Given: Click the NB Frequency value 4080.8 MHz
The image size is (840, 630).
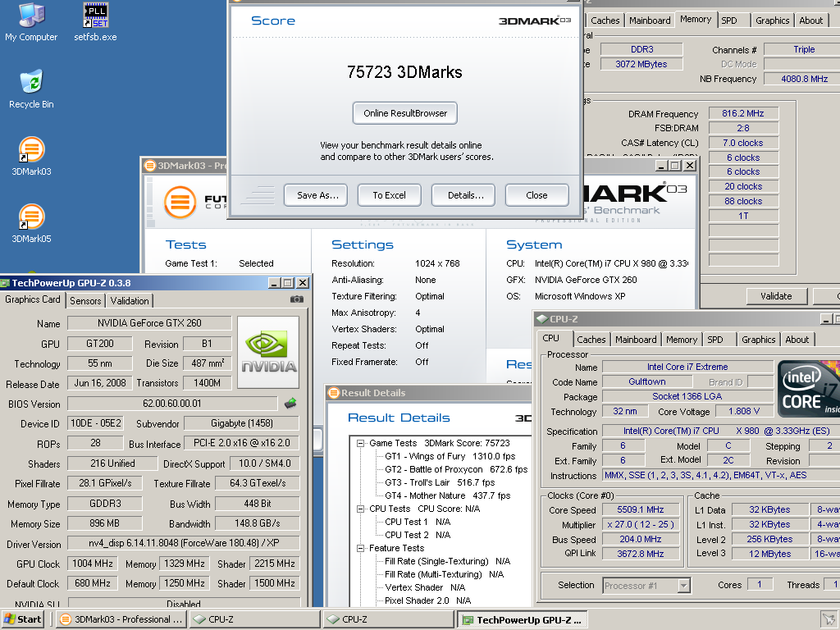Looking at the screenshot, I should coord(804,79).
